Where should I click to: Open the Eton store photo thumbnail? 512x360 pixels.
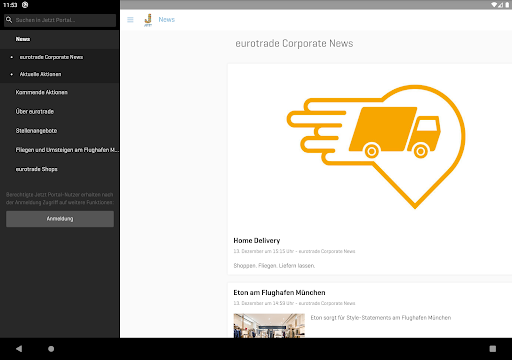pos(269,325)
